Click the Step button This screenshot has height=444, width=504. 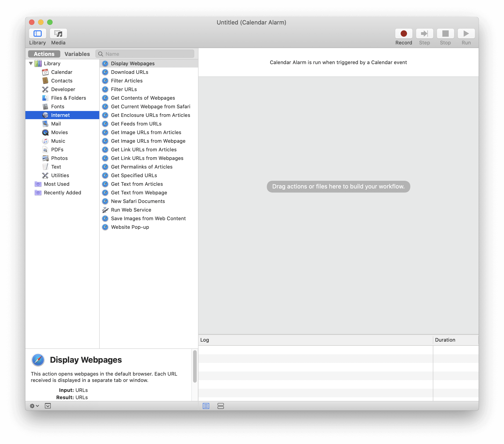[424, 34]
